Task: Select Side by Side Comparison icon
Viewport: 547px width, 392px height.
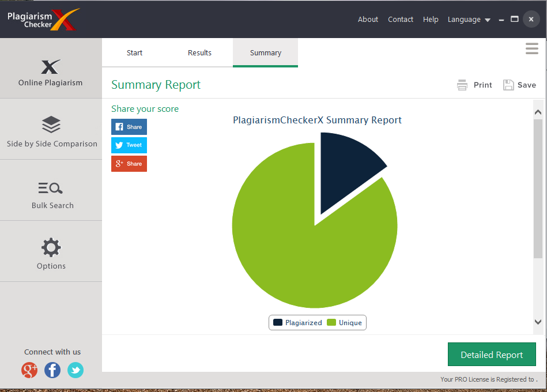Action: pyautogui.click(x=51, y=125)
